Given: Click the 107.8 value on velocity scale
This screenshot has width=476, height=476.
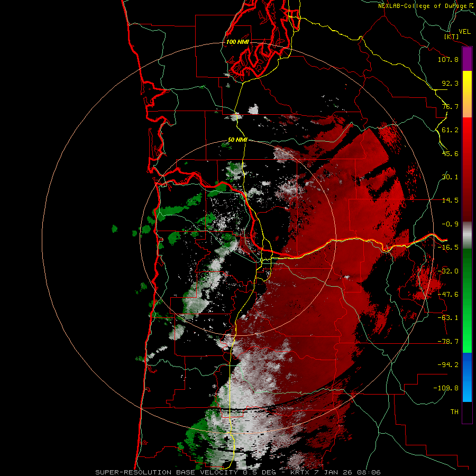Looking at the screenshot, I should point(448,59).
